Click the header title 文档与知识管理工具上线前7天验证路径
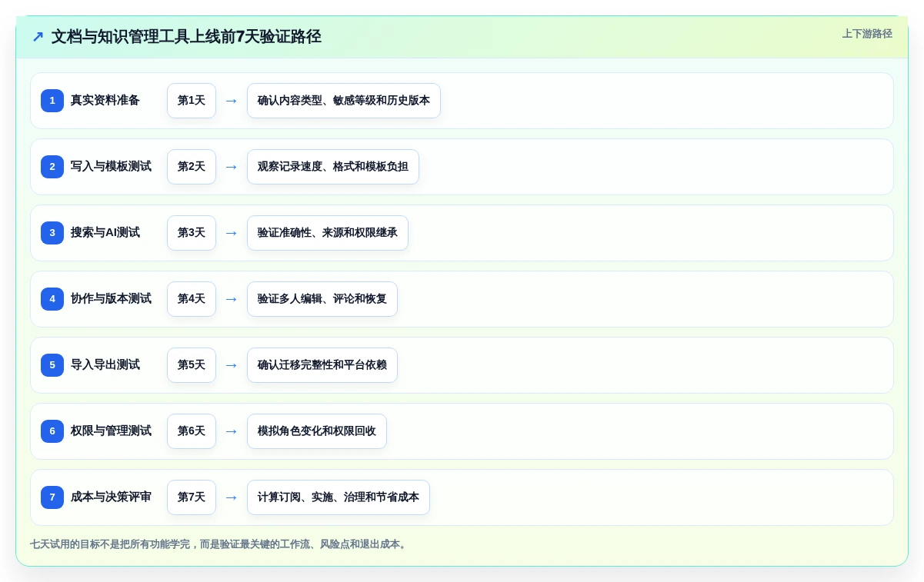 click(x=186, y=37)
